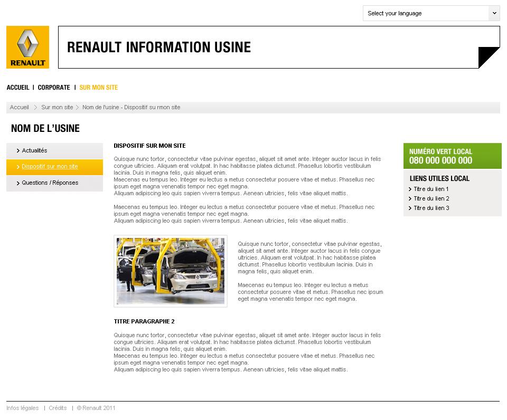Open the Titre du lien 1 link
The width and height of the screenshot is (507, 420).
(x=431, y=189)
